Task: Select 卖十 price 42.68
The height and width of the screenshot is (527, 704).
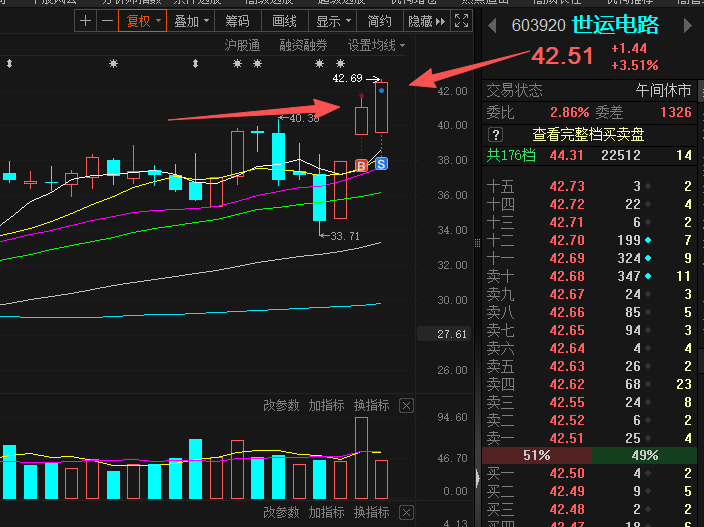Action: point(567,276)
